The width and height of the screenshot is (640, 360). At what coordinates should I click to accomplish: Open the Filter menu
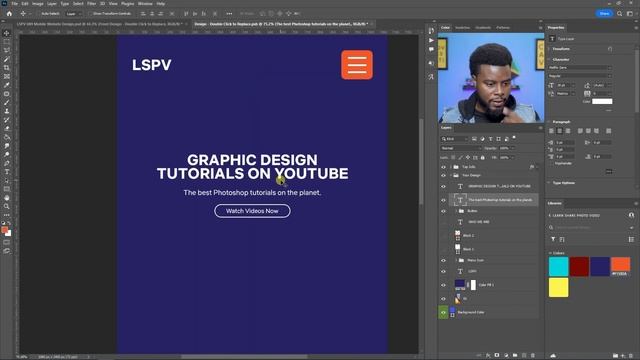coord(91,4)
